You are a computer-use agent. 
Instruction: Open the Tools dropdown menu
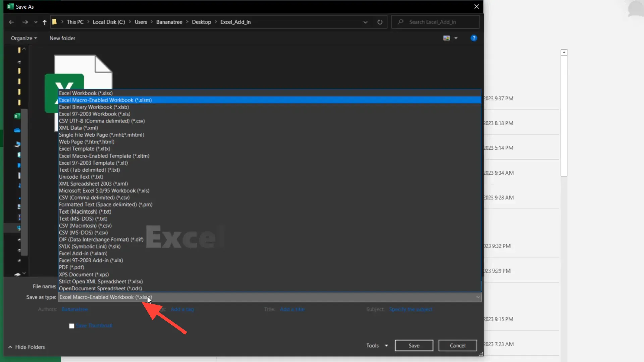376,345
